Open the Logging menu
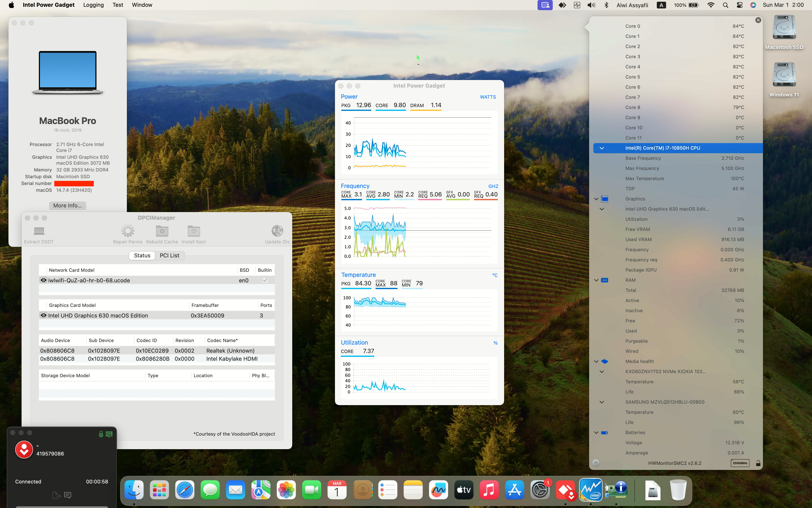The height and width of the screenshot is (508, 812). tap(93, 5)
